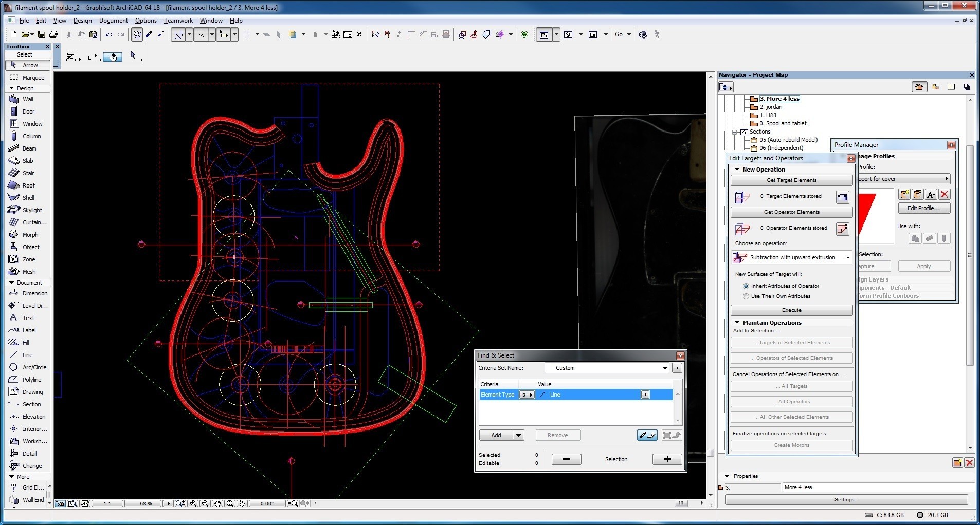Image resolution: width=980 pixels, height=525 pixels.
Task: Select the Door tool
Action: coord(28,111)
